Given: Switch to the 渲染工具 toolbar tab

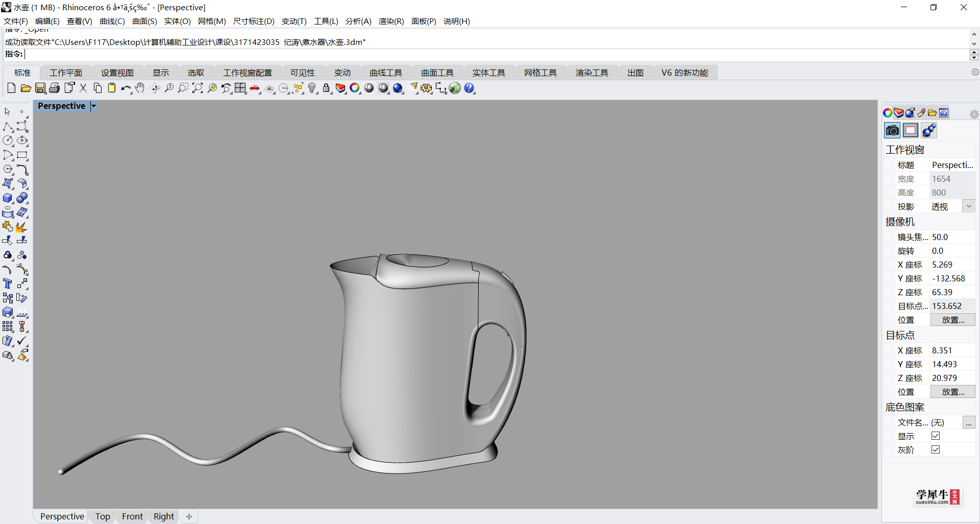Looking at the screenshot, I should point(592,73).
